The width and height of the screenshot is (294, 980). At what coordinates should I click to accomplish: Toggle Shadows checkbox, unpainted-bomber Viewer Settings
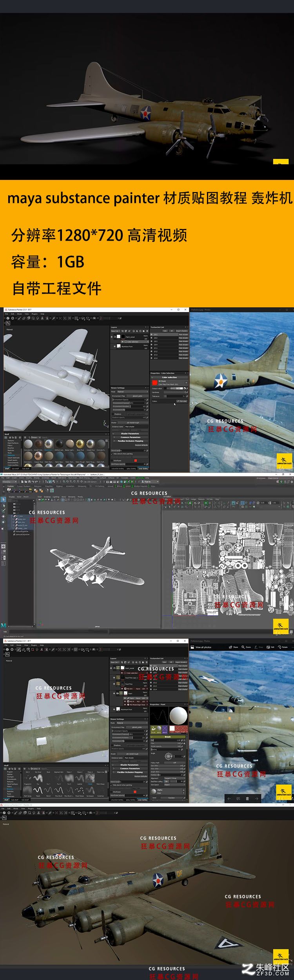coord(113,414)
